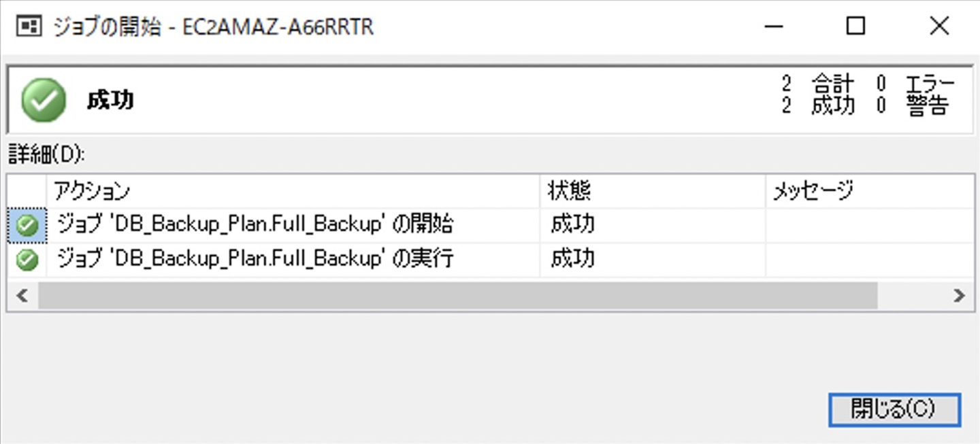Close the dialog with the title bar X
The width and height of the screenshot is (980, 444).
pos(939,27)
